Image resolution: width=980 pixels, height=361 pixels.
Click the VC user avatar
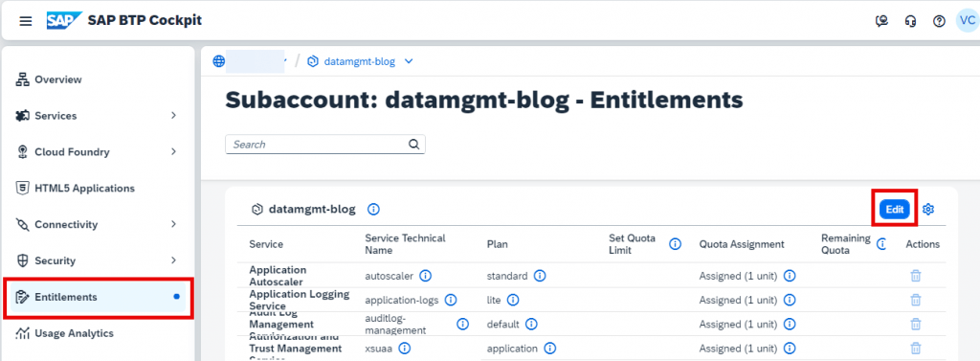click(967, 21)
